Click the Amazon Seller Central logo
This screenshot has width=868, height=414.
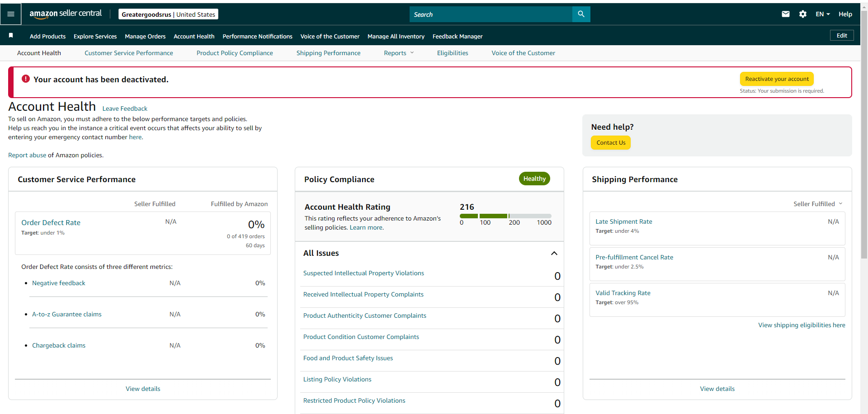click(66, 14)
